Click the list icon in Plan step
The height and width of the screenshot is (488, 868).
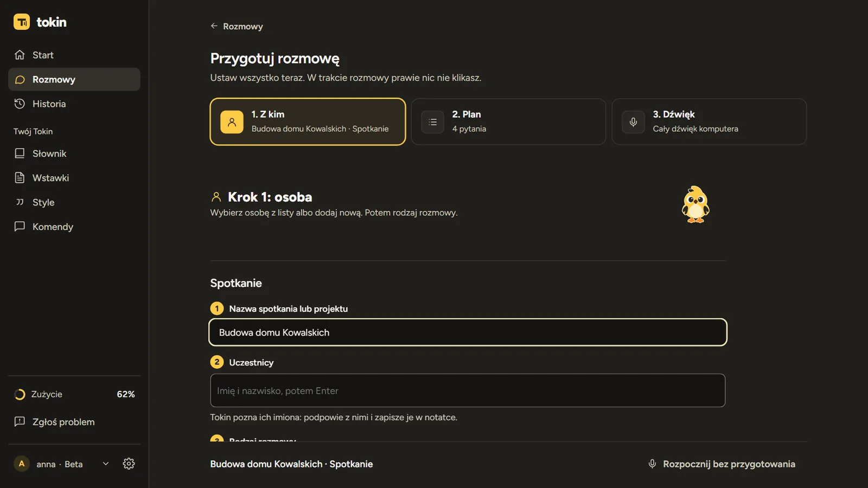(432, 122)
